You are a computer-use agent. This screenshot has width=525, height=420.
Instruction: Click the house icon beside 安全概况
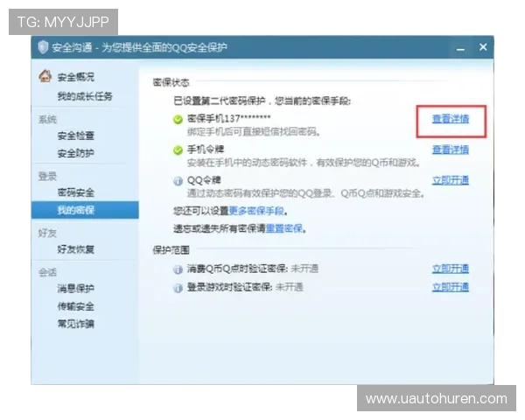tap(45, 76)
